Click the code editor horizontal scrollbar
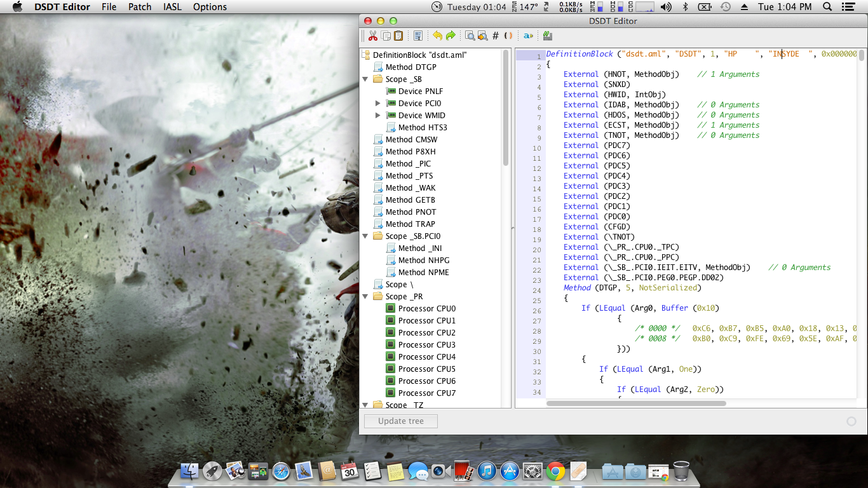The height and width of the screenshot is (488, 868). (x=636, y=403)
